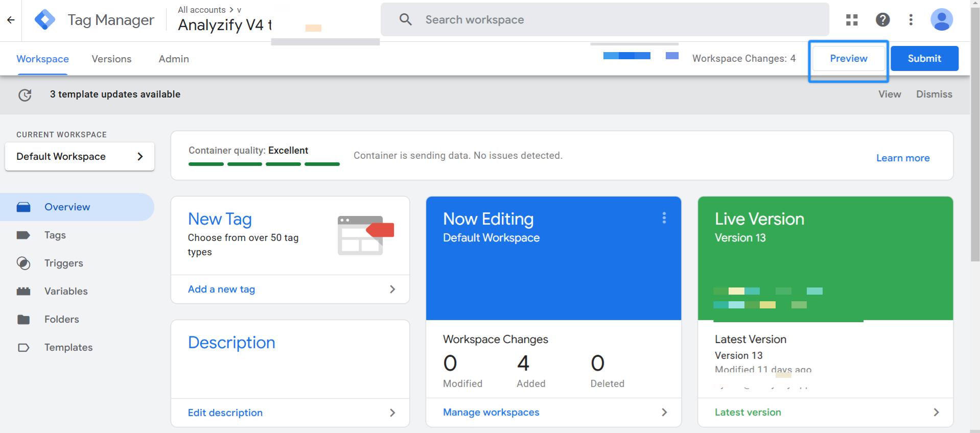
Task: Click the Tags sidebar icon
Action: [24, 235]
